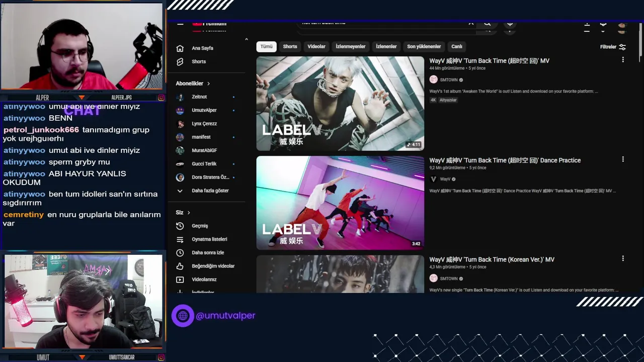
Task: Click the Oynatma listeleri playlist icon
Action: pyautogui.click(x=180, y=239)
